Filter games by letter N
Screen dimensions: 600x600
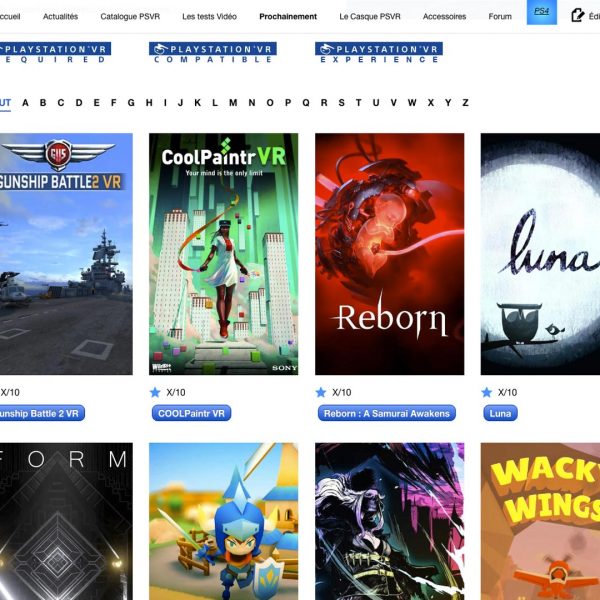click(252, 103)
